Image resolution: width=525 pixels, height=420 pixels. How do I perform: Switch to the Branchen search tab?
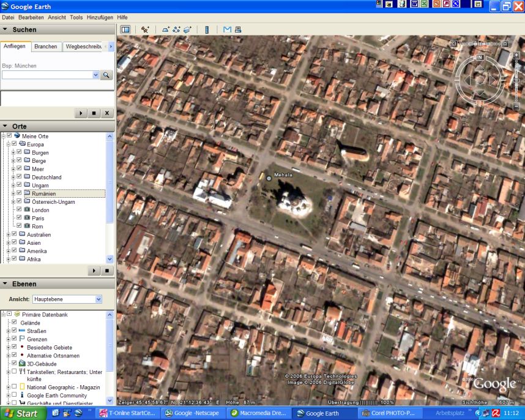(46, 47)
